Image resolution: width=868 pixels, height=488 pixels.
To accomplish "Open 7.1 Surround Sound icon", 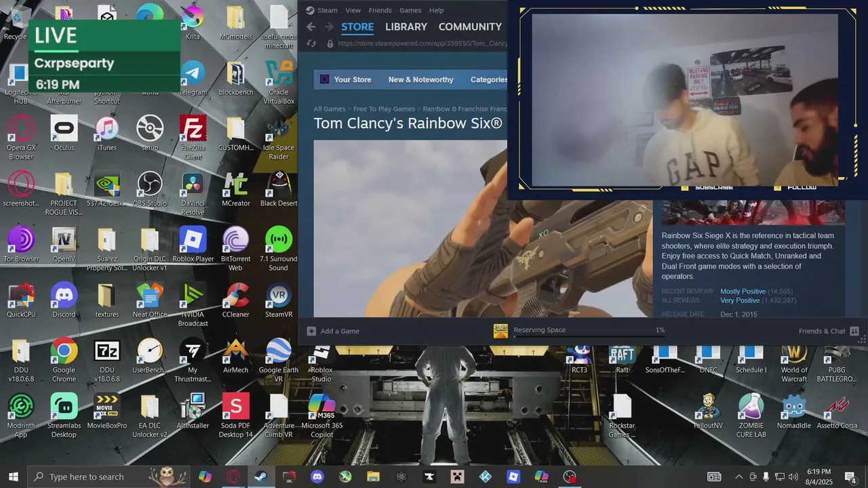I will click(x=279, y=249).
